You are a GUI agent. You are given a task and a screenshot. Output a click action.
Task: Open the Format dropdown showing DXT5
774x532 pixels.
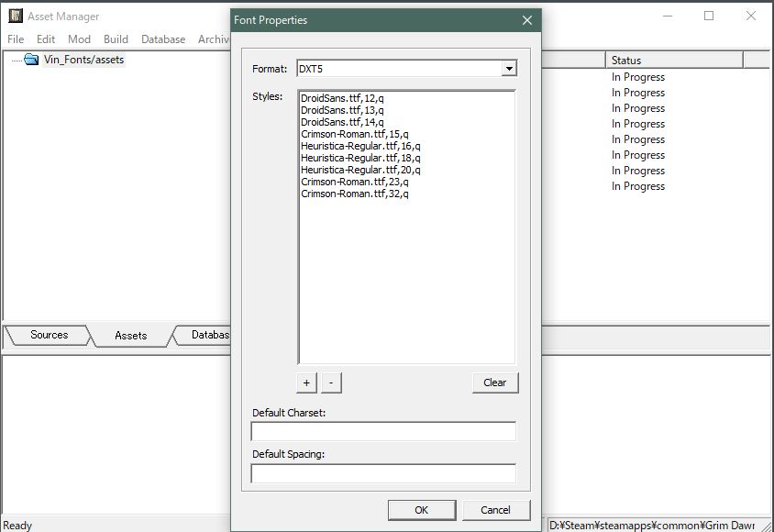509,69
